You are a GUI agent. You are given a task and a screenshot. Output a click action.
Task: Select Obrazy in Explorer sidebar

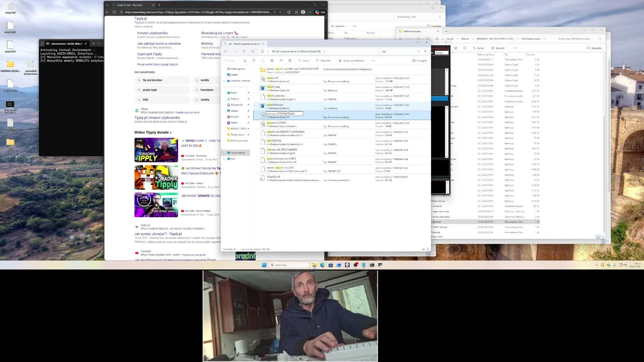click(234, 111)
